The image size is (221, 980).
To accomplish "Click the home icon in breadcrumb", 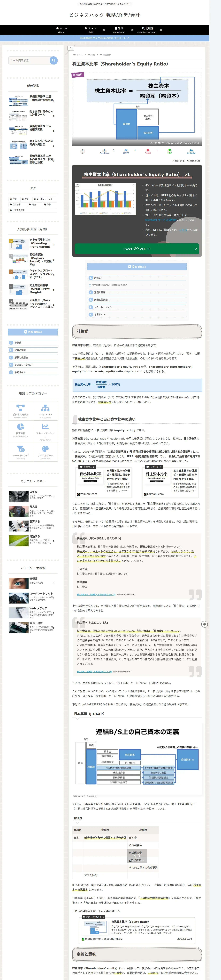I will click(74, 55).
